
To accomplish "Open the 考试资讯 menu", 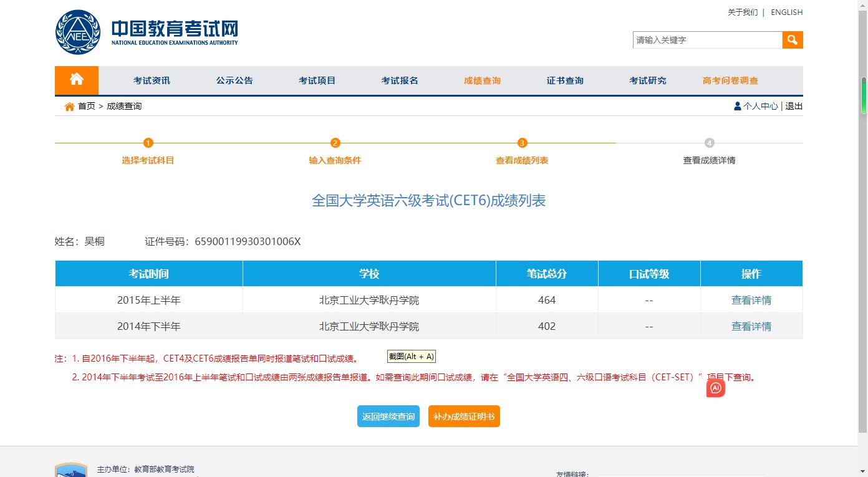I will click(152, 80).
